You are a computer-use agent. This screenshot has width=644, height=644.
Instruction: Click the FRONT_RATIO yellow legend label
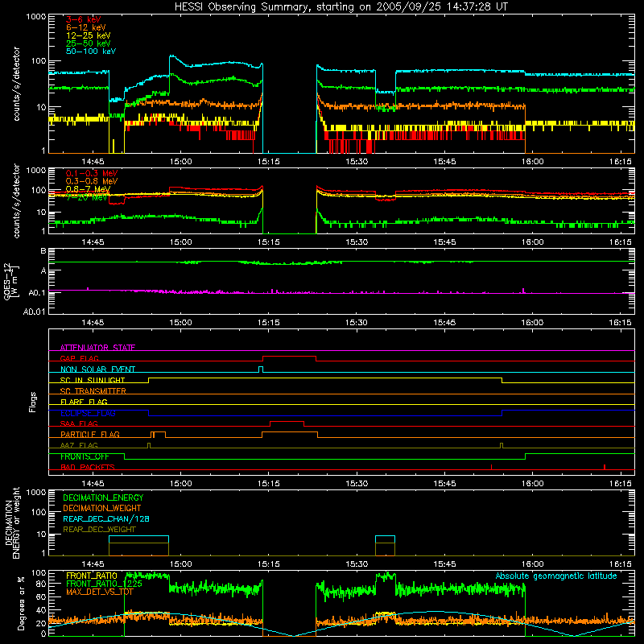[92, 576]
